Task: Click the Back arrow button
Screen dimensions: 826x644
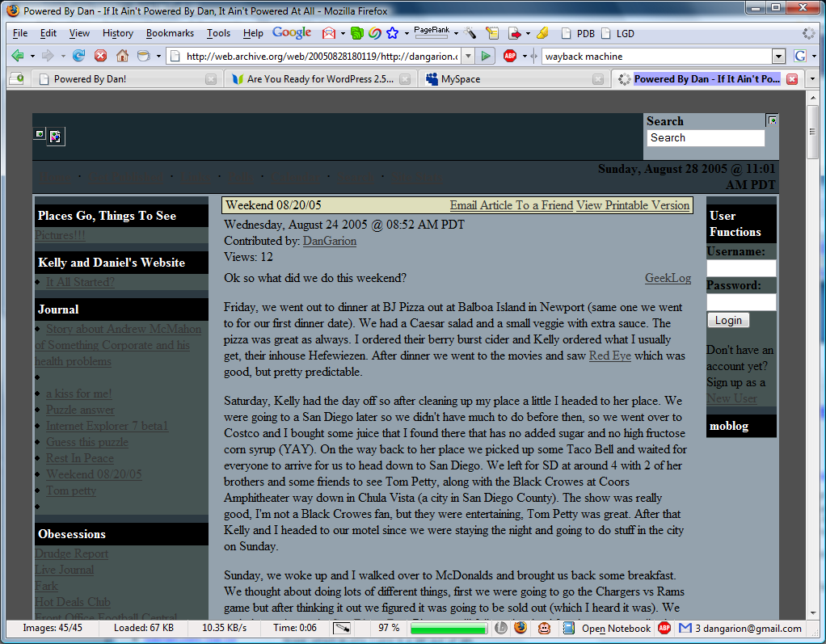Action: 18,56
